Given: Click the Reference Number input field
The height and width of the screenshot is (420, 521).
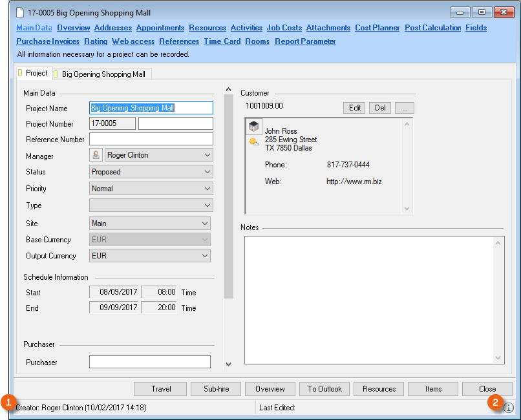Looking at the screenshot, I should (x=151, y=140).
